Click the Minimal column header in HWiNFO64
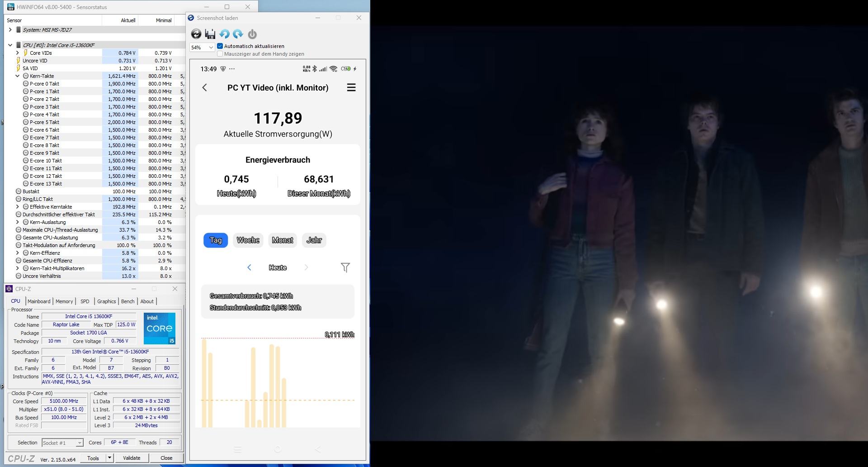Screen dimensions: 868x467 156,20
